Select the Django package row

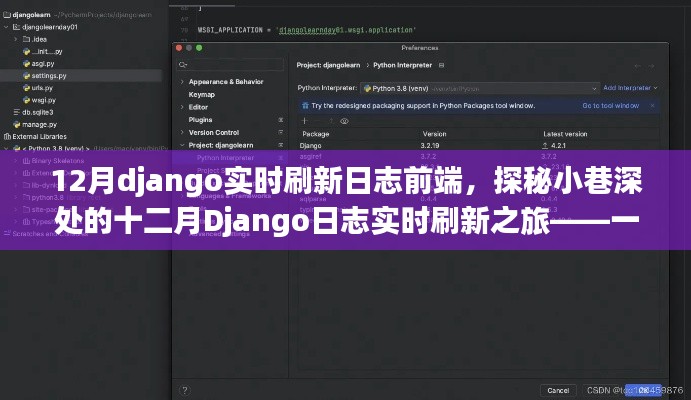(479, 145)
